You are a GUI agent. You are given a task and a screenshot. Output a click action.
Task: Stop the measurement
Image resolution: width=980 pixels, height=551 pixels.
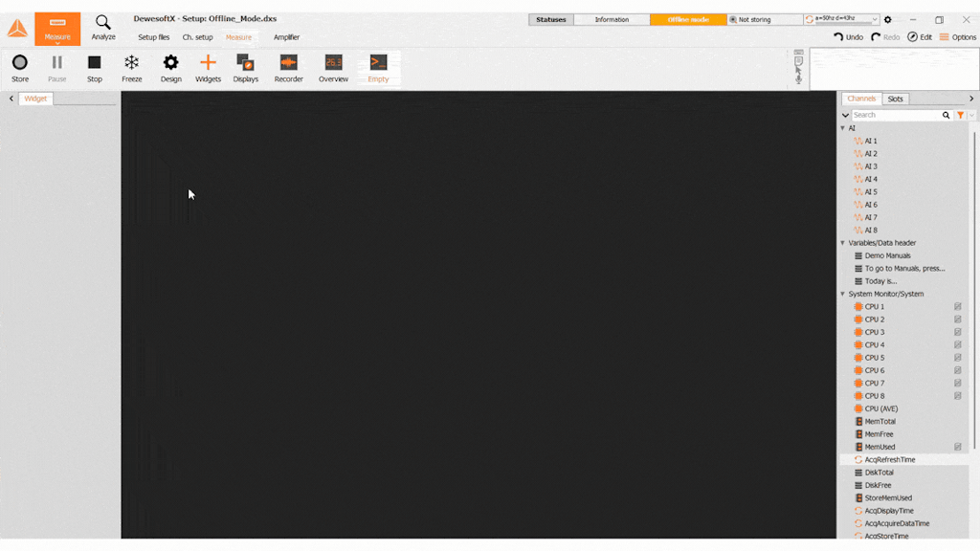point(95,68)
